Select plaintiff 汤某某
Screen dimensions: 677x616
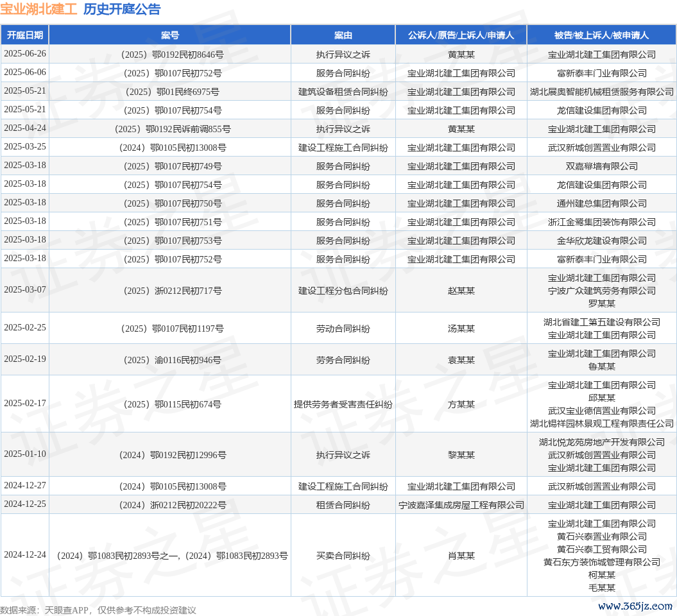[x=461, y=329]
